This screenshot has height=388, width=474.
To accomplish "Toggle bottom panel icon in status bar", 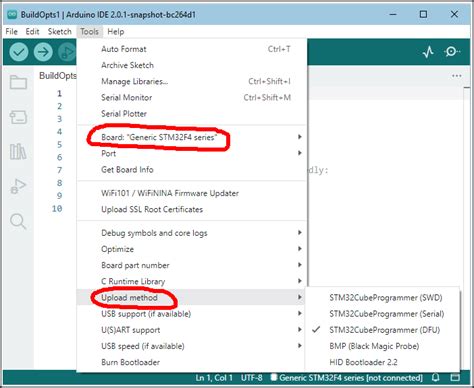I will pyautogui.click(x=455, y=378).
